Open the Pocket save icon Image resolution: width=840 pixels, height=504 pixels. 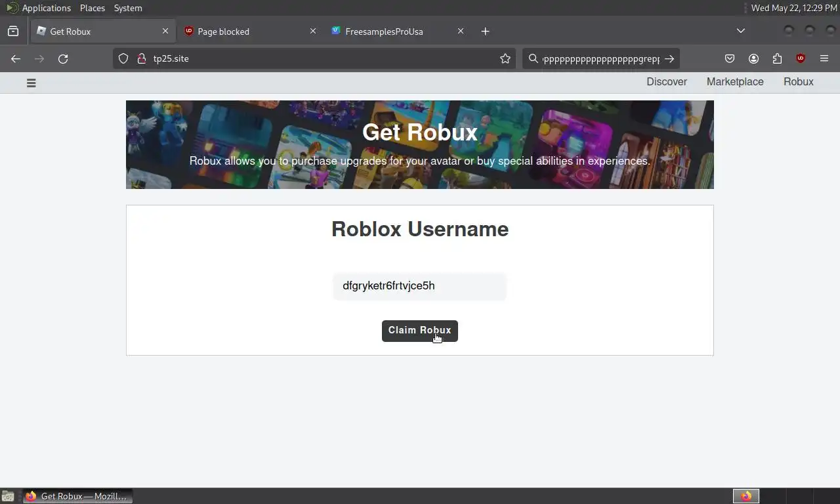730,58
